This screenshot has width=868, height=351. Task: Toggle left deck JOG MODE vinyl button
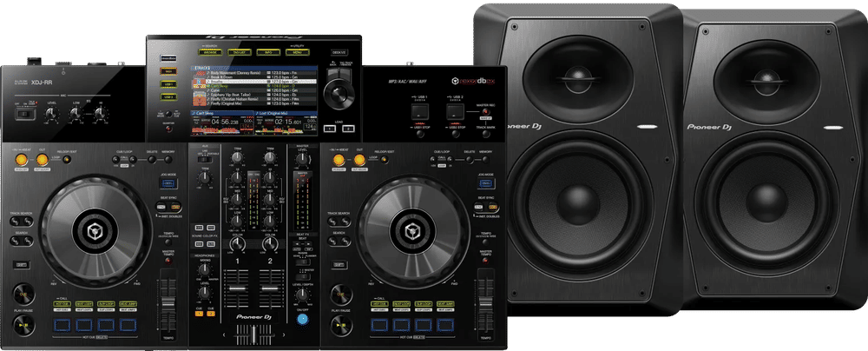[168, 183]
